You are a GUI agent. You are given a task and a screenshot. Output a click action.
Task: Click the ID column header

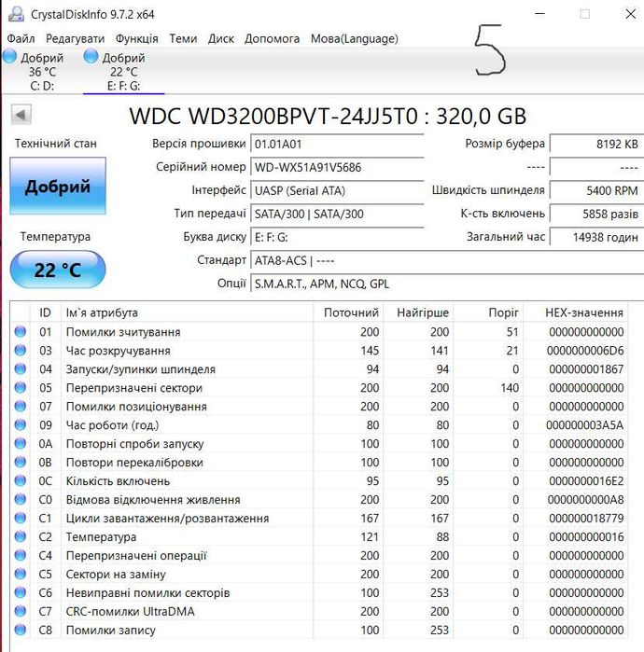point(46,312)
